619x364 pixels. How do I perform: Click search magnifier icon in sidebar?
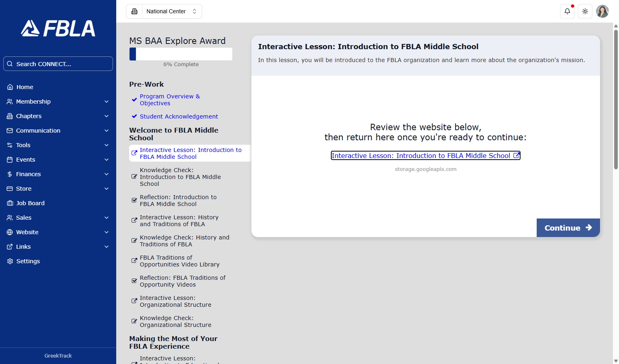10,64
